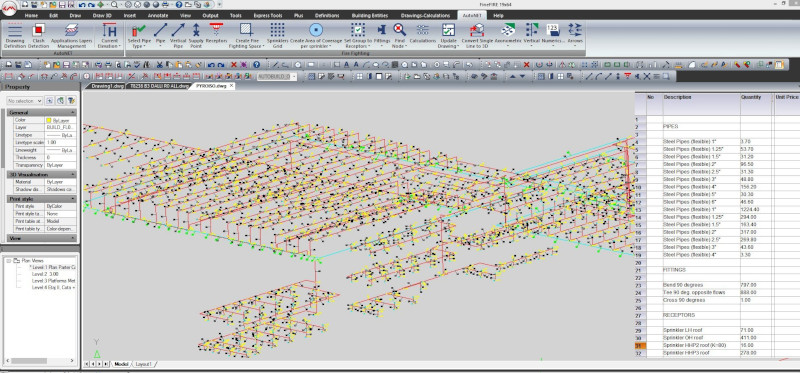This screenshot has width=800, height=373.
Task: Open the Clash Detection tool
Action: coord(38,35)
